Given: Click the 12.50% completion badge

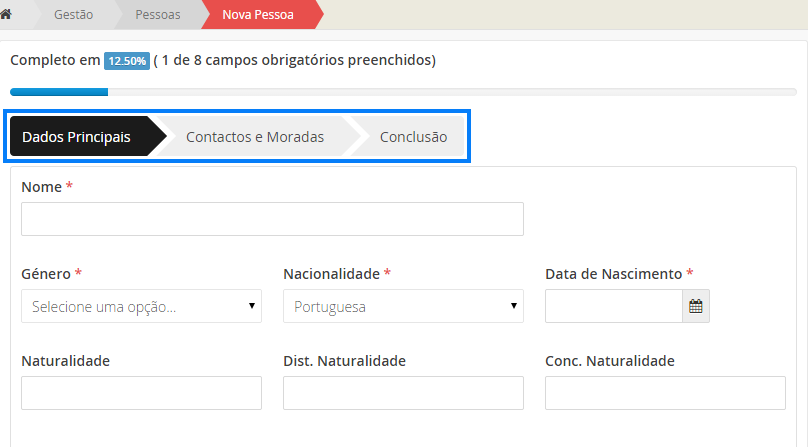Looking at the screenshot, I should (x=127, y=61).
